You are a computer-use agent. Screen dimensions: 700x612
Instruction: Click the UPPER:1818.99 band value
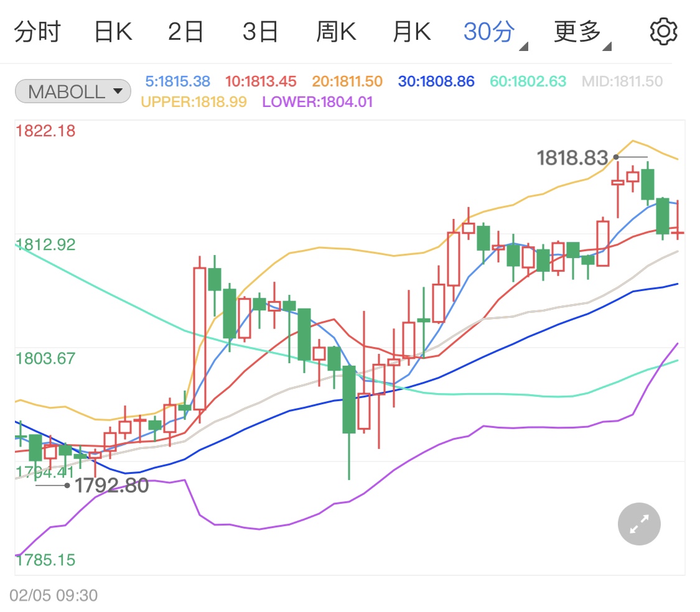[194, 102]
